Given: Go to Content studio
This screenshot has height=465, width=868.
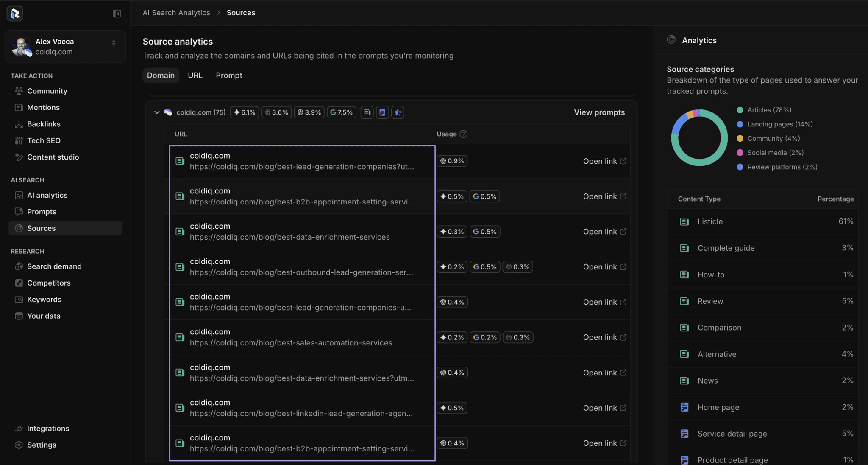Looking at the screenshot, I should [53, 157].
